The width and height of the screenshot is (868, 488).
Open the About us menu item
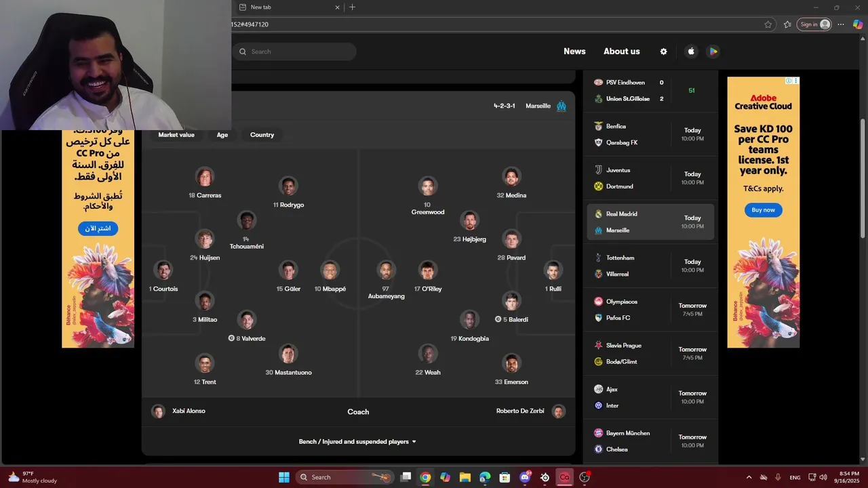click(622, 52)
